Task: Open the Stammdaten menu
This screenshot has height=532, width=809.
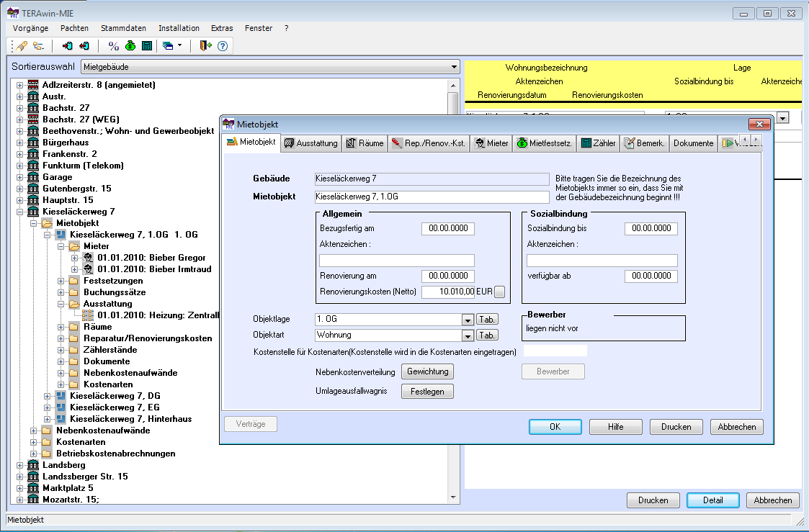Action: click(123, 28)
